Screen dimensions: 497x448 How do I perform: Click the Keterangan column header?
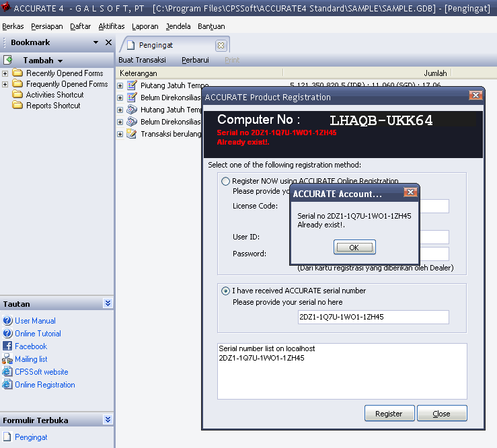point(200,73)
